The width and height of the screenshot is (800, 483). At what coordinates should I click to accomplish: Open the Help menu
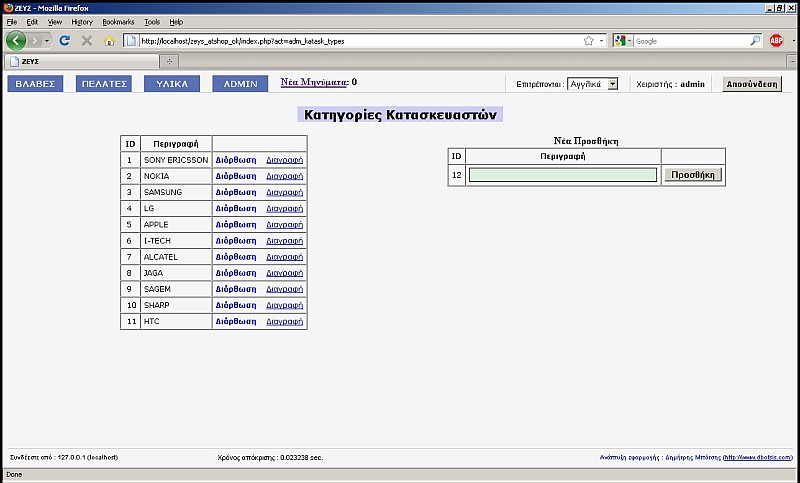point(176,22)
